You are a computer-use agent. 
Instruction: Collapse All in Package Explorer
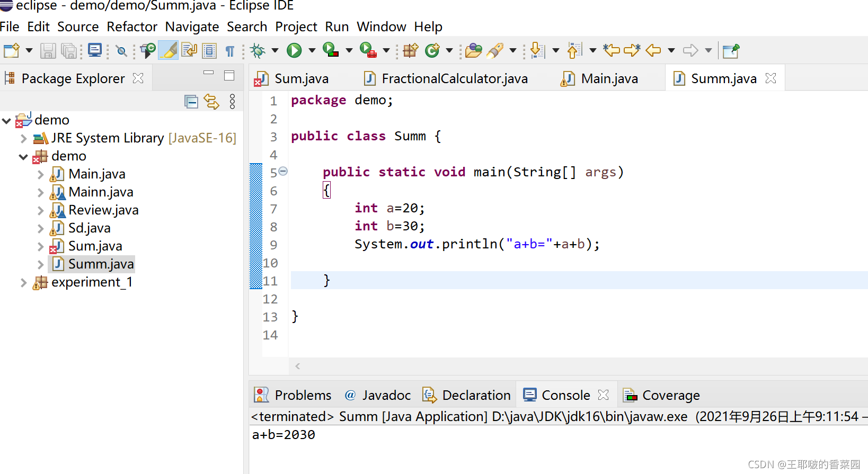[191, 101]
